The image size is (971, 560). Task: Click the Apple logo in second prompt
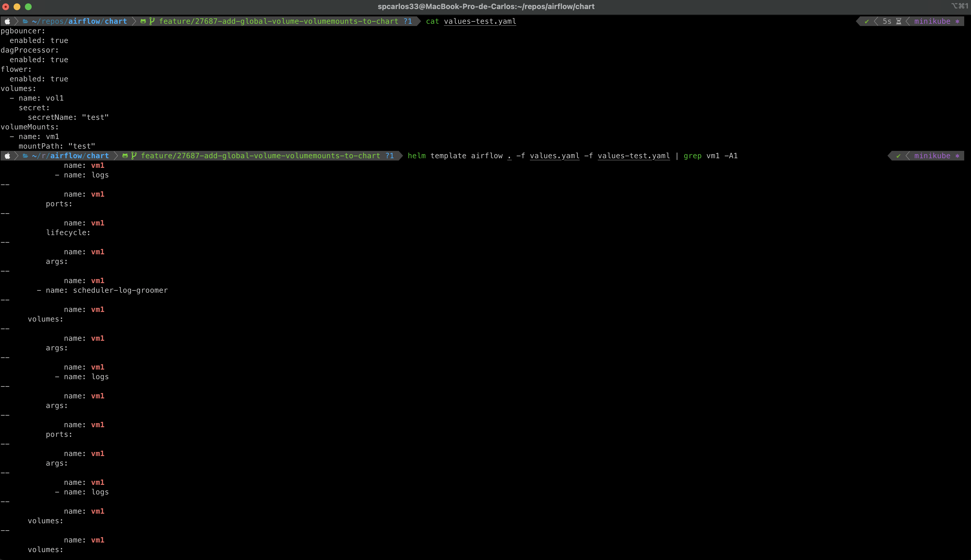pyautogui.click(x=7, y=156)
